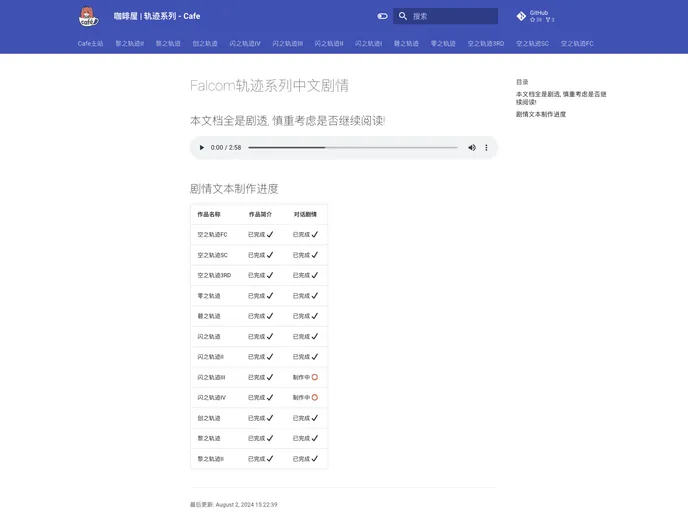Click the Falcom轨迹系列中文剧情 heading
Screen dimensions: 688x512
pos(269,86)
